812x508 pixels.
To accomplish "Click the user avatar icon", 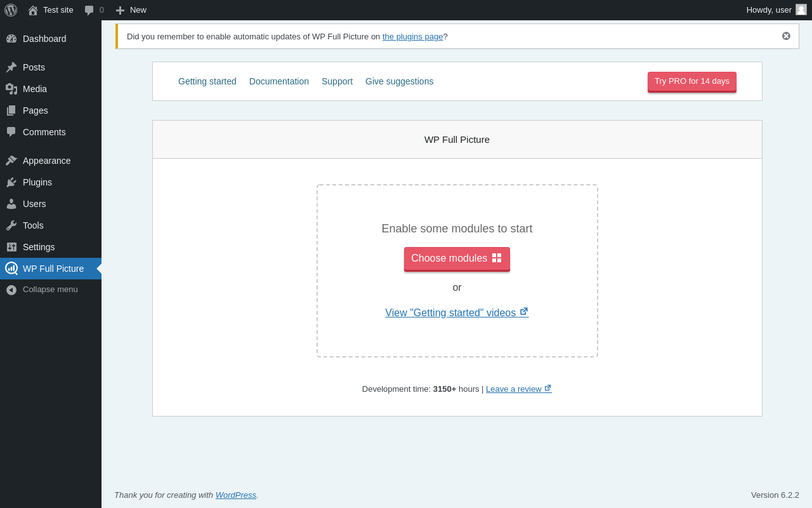I will 801,10.
